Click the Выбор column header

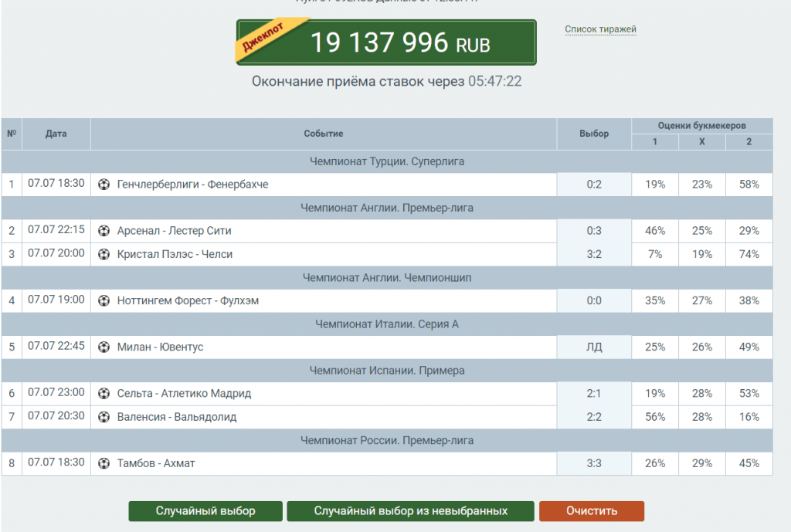(x=594, y=134)
